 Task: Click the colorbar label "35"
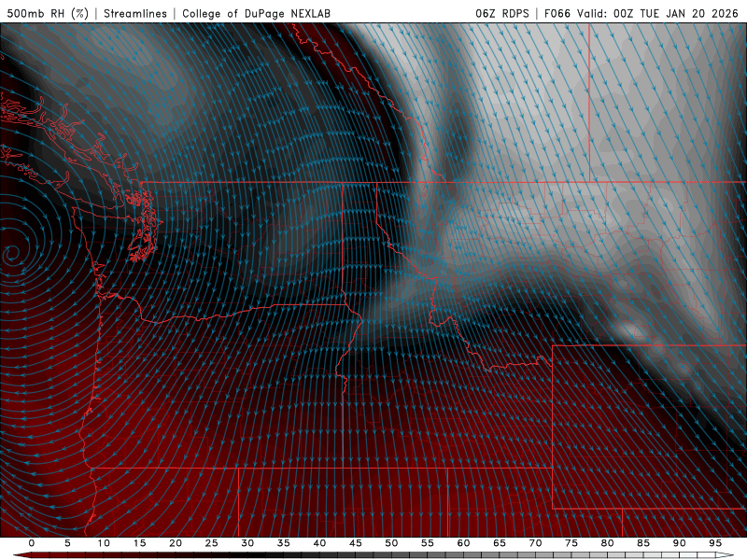coord(284,543)
